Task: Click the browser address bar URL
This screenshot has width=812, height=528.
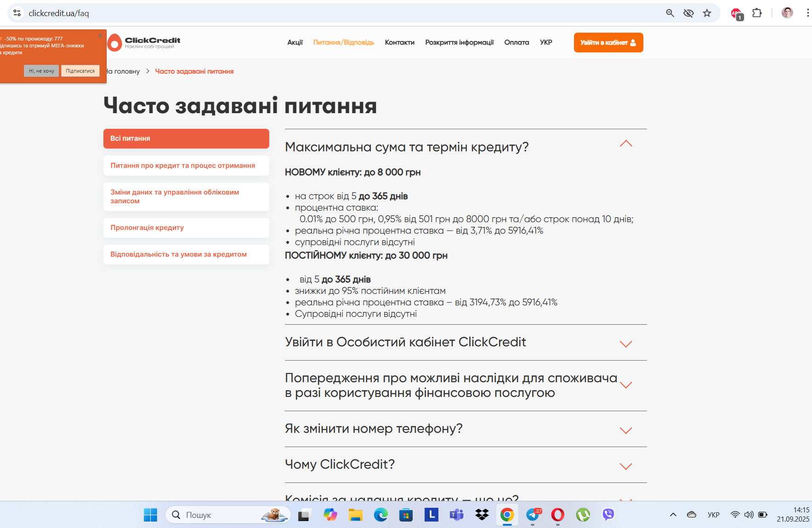Action: pyautogui.click(x=59, y=13)
